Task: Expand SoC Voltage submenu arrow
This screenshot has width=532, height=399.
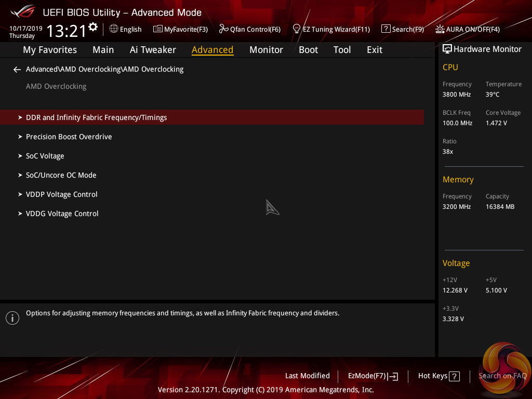Action: [x=20, y=156]
